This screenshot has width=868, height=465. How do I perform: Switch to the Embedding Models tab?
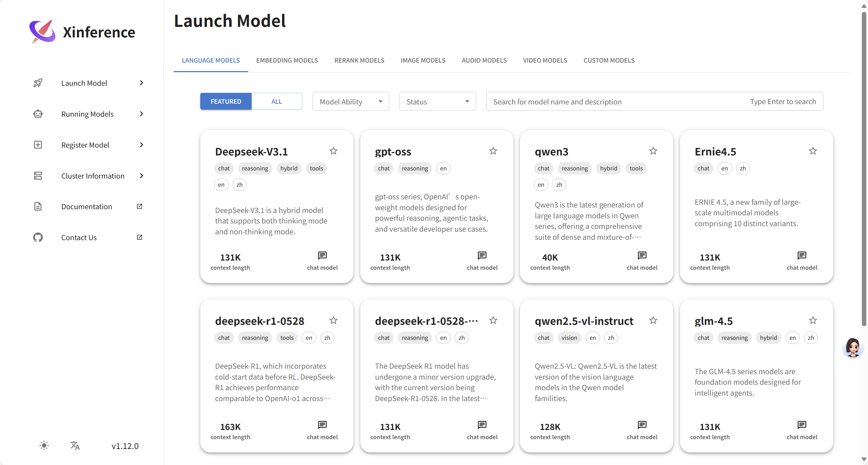(x=287, y=61)
